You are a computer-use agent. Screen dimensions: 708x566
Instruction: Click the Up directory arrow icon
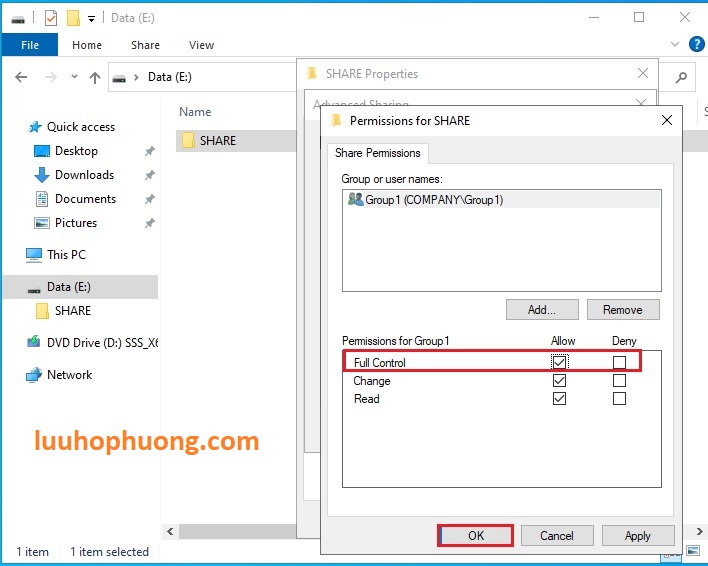pos(95,77)
